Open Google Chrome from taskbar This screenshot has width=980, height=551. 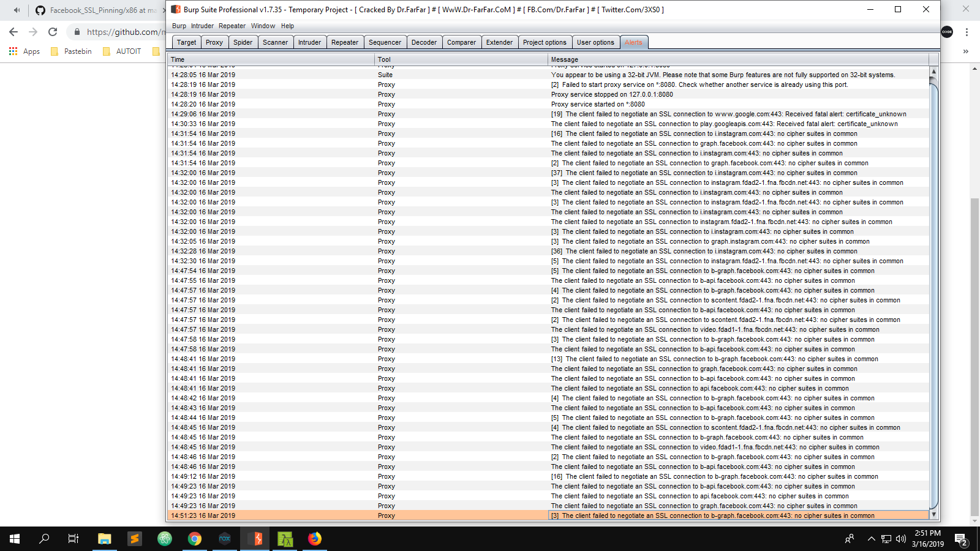(x=195, y=539)
